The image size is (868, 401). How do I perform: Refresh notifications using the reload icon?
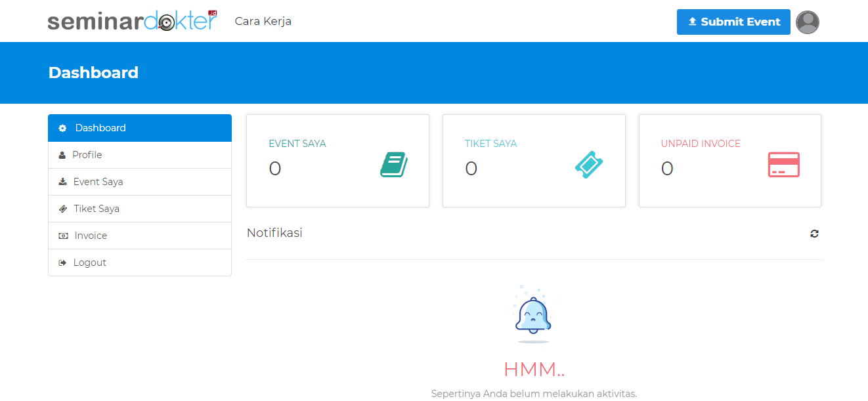pos(814,234)
